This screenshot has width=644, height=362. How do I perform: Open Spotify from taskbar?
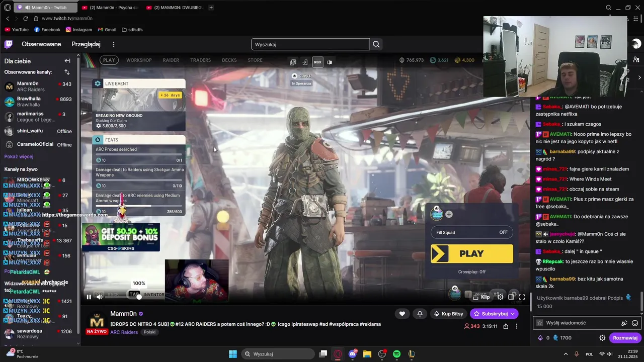click(x=396, y=354)
